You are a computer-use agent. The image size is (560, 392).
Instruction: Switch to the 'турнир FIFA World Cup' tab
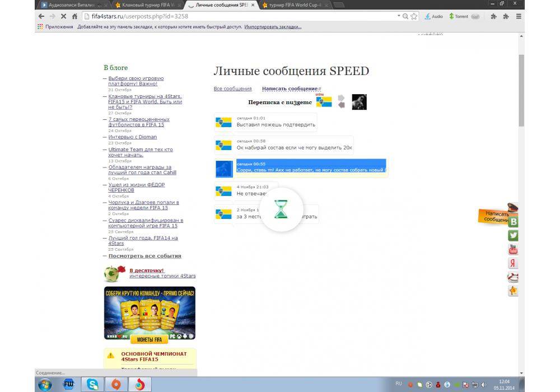[295, 5]
